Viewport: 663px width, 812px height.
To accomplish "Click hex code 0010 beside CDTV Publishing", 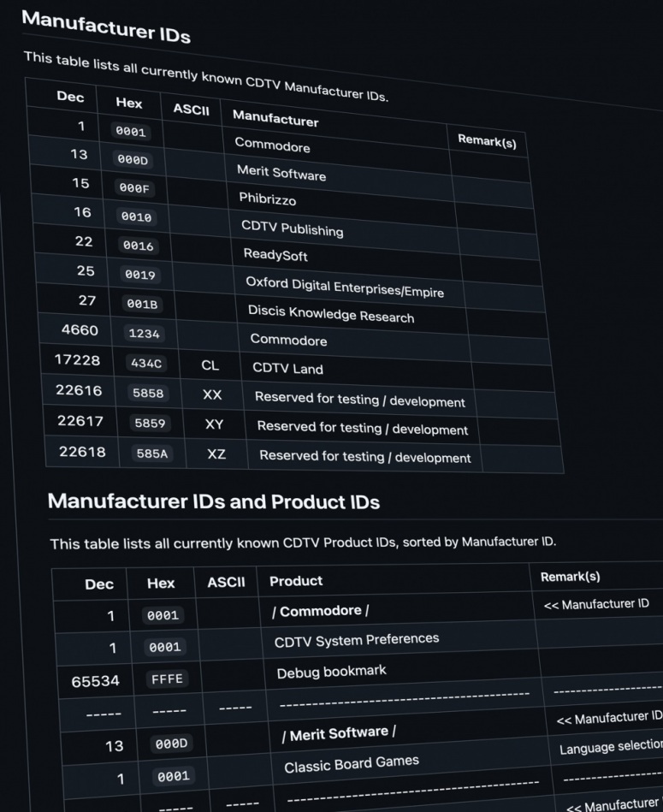I will click(137, 217).
